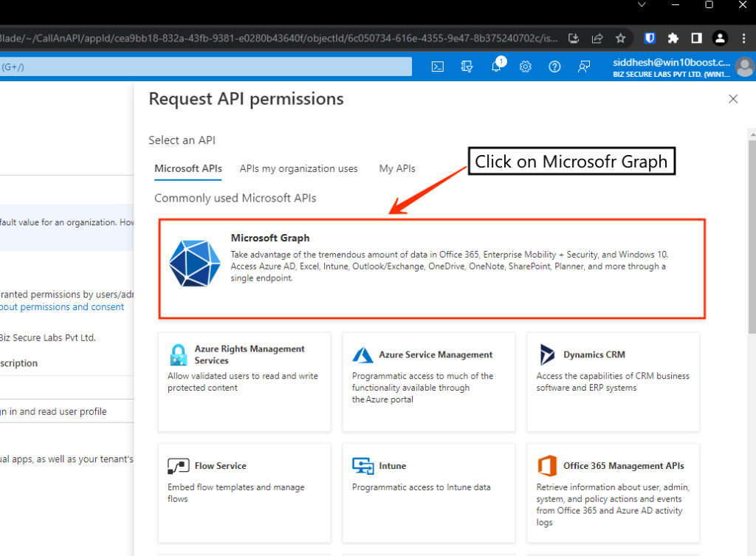Viewport: 756px width, 556px height.
Task: Open the Dynamics CRM API tile
Action: [613, 381]
